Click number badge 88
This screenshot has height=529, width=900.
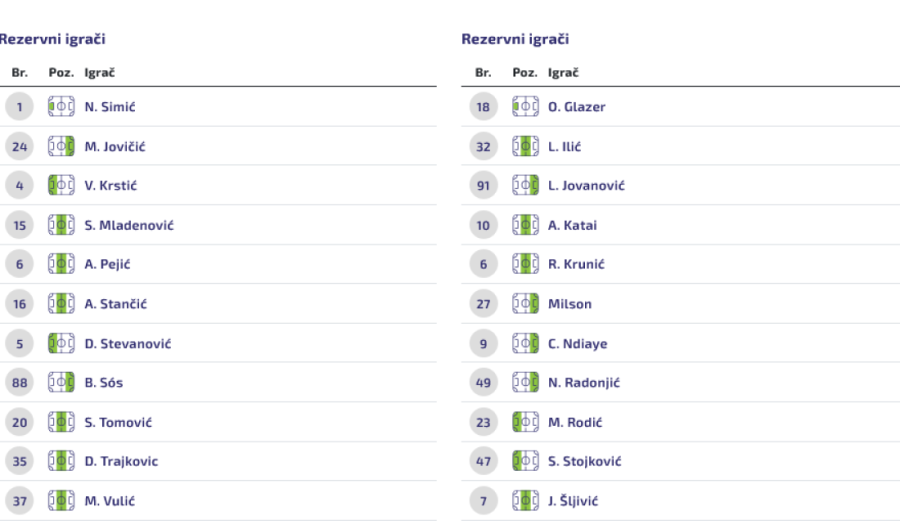[x=20, y=382]
